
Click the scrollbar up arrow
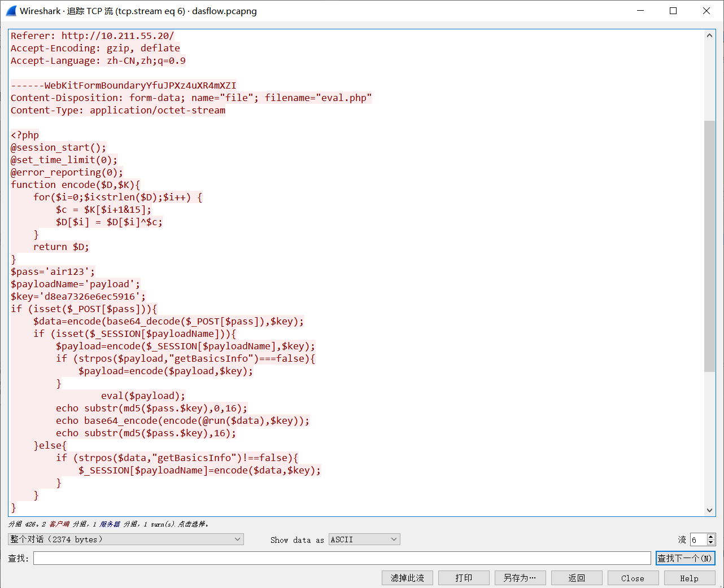tap(710, 35)
